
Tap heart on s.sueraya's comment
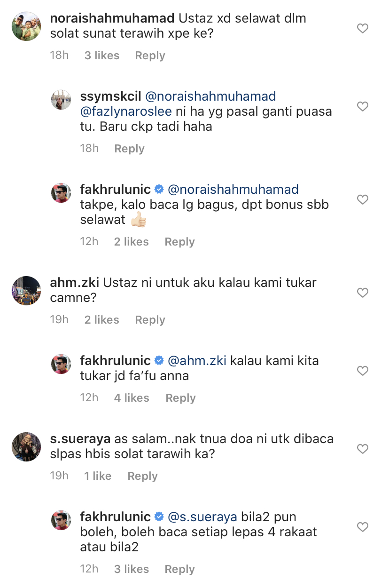pyautogui.click(x=362, y=449)
